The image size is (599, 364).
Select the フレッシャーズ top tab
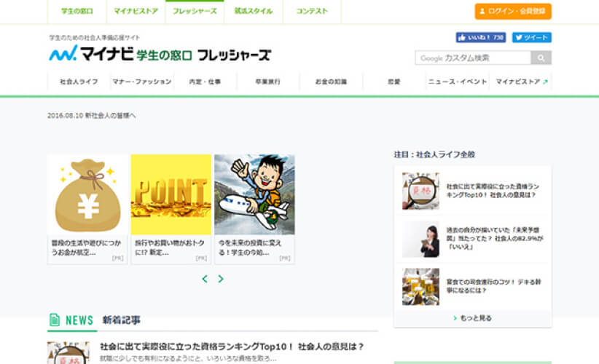tap(195, 11)
